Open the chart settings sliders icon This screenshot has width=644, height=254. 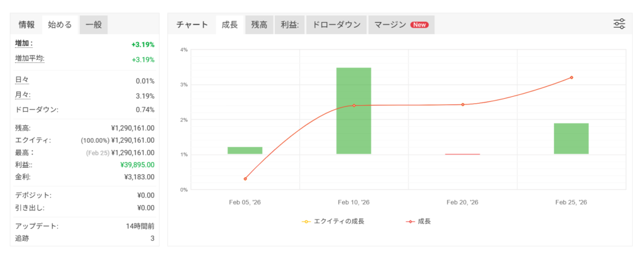tap(619, 24)
